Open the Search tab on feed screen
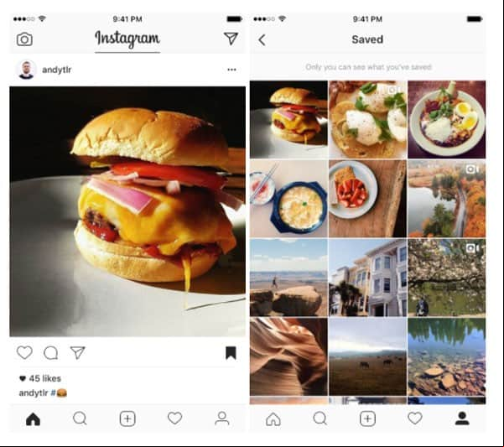The image size is (504, 447). [x=80, y=418]
